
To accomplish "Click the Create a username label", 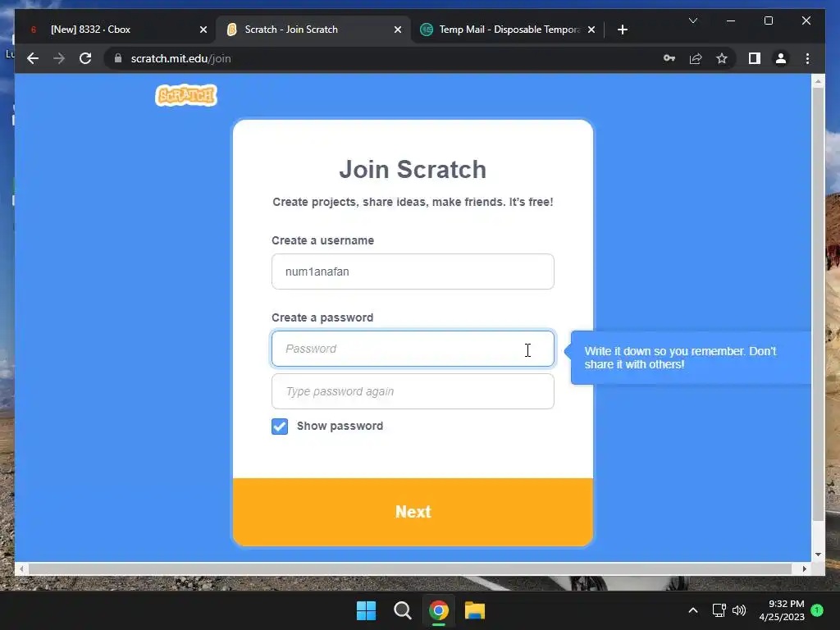I will (x=322, y=240).
